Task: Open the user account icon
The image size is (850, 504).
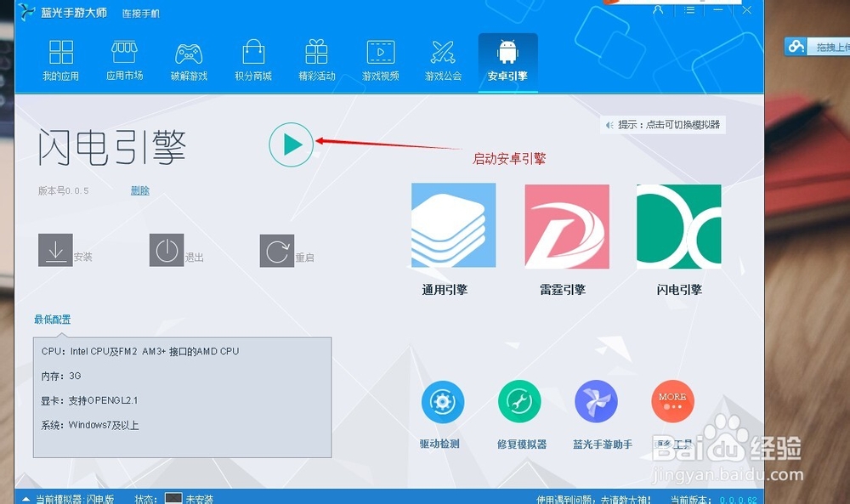Action: pos(658,9)
